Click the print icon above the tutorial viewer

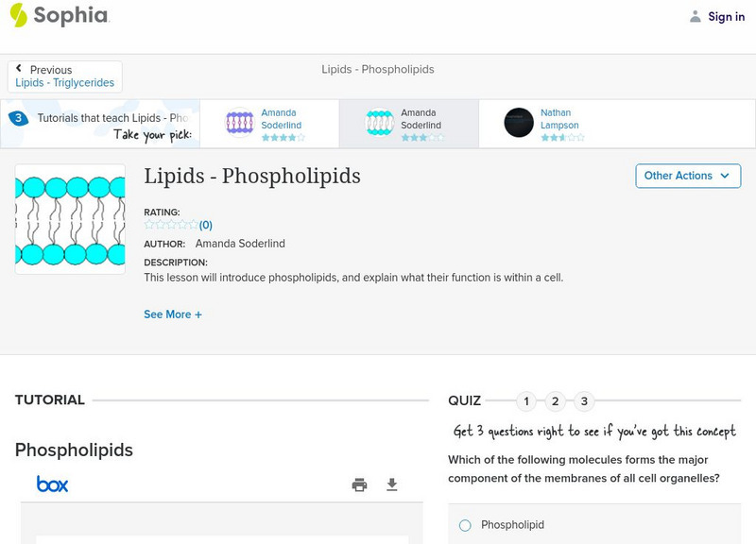click(359, 484)
